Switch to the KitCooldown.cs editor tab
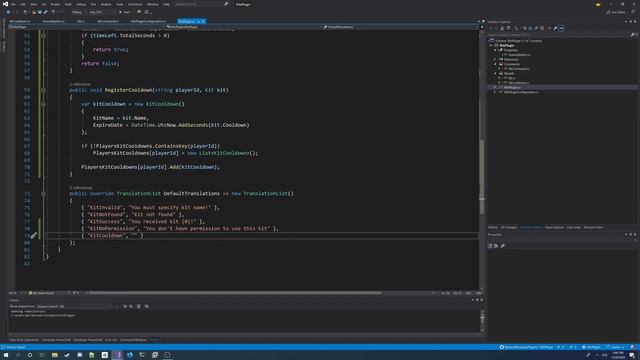640x360 pixels. [x=19, y=21]
